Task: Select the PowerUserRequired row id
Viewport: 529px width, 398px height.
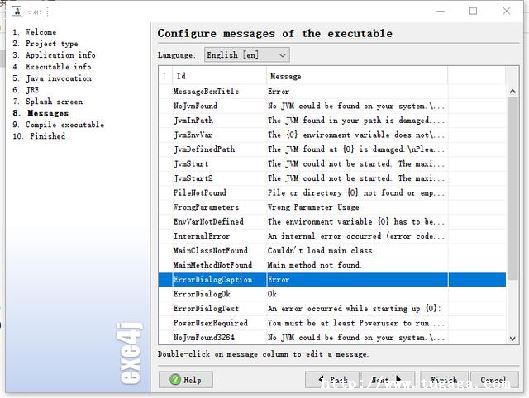Action: (211, 323)
